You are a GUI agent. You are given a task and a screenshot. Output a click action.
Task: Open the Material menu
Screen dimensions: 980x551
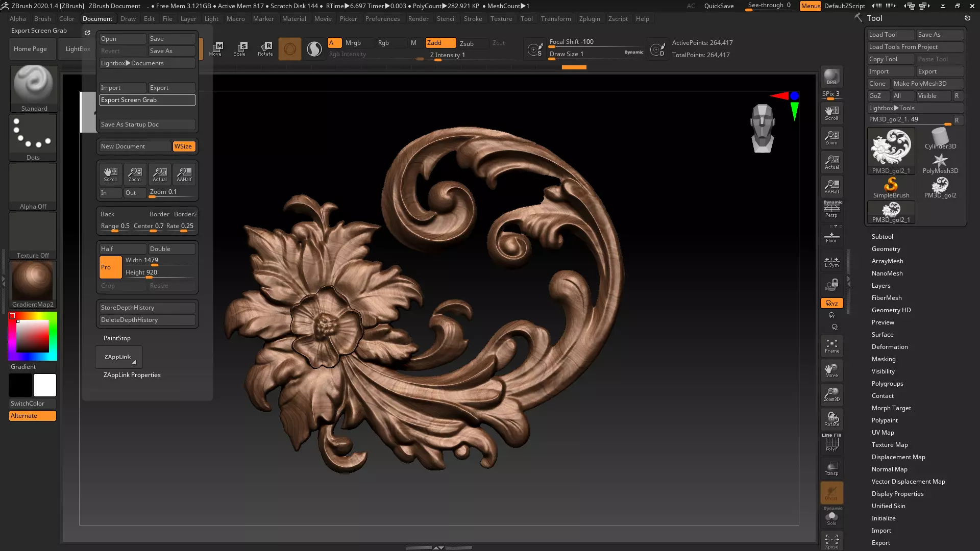coord(294,19)
